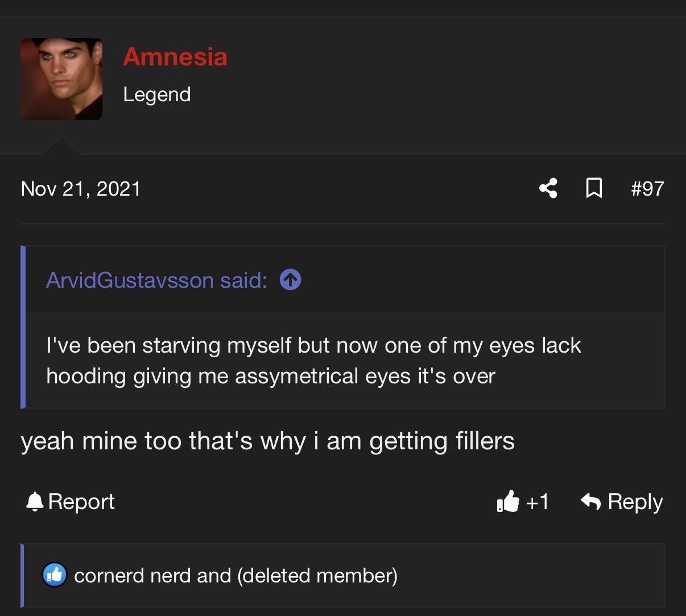Click the "(deleted member)" text in reactions
The height and width of the screenshot is (616, 686).
point(317,576)
